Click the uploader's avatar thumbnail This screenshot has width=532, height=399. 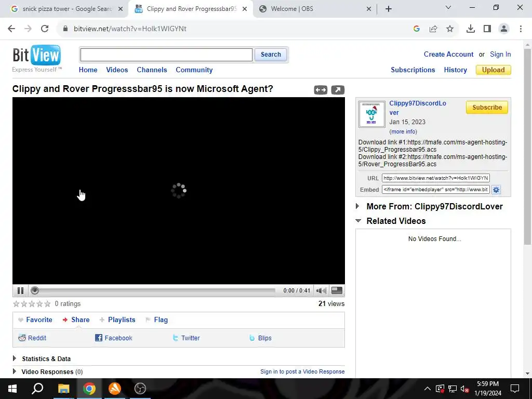click(x=371, y=114)
